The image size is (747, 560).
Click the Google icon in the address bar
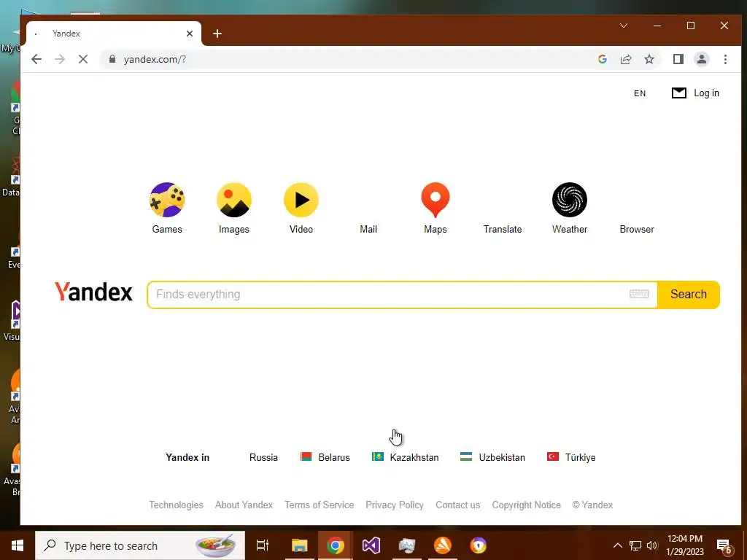point(602,59)
